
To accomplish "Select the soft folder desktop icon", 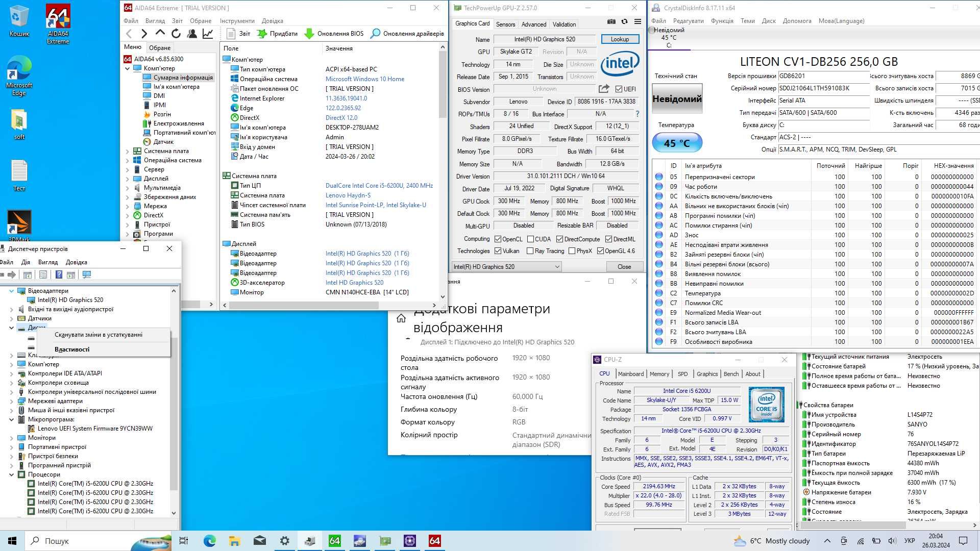I will tap(19, 124).
